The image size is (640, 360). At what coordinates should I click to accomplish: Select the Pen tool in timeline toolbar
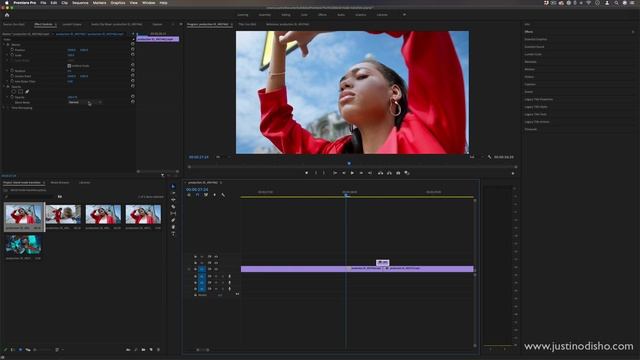(x=173, y=220)
